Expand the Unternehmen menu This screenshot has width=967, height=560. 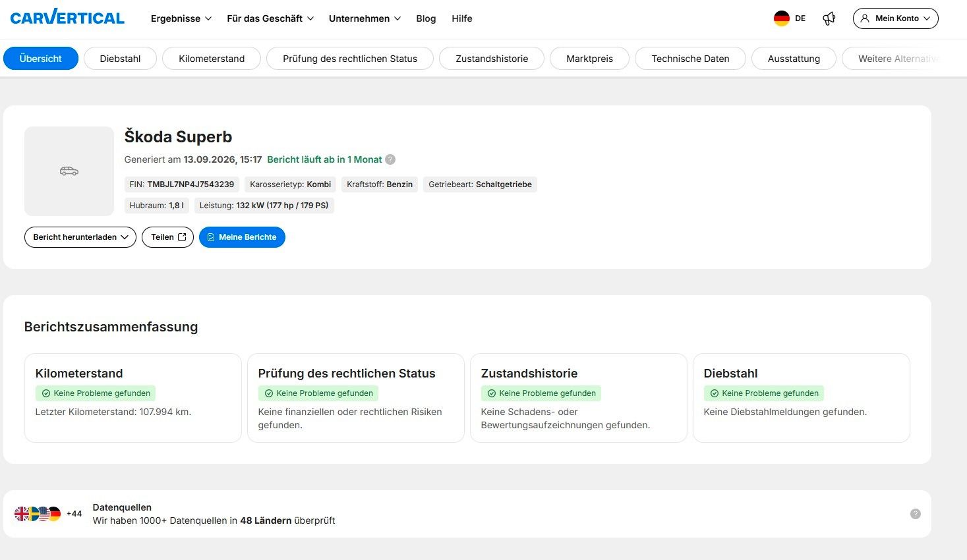(x=365, y=18)
